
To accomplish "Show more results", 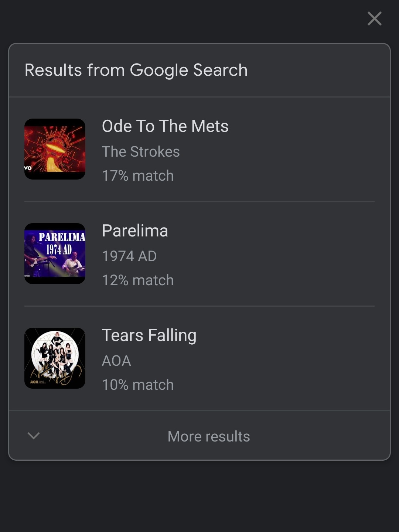I will [x=209, y=436].
